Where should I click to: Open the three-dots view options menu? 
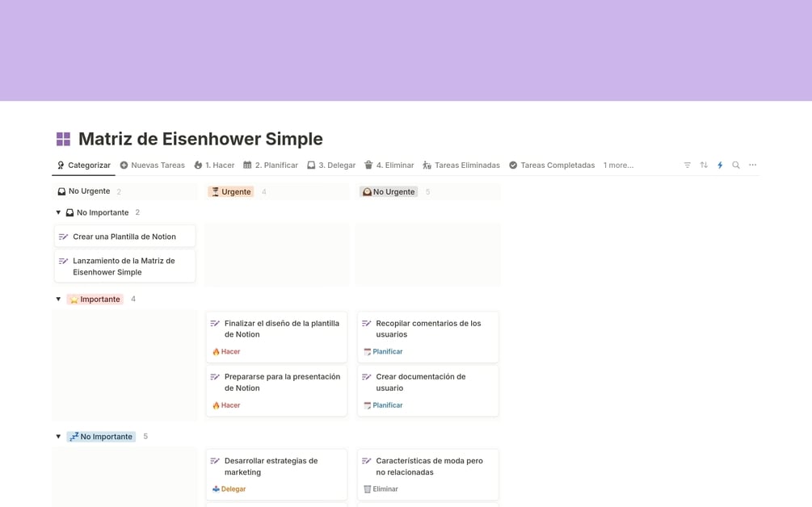click(x=753, y=165)
